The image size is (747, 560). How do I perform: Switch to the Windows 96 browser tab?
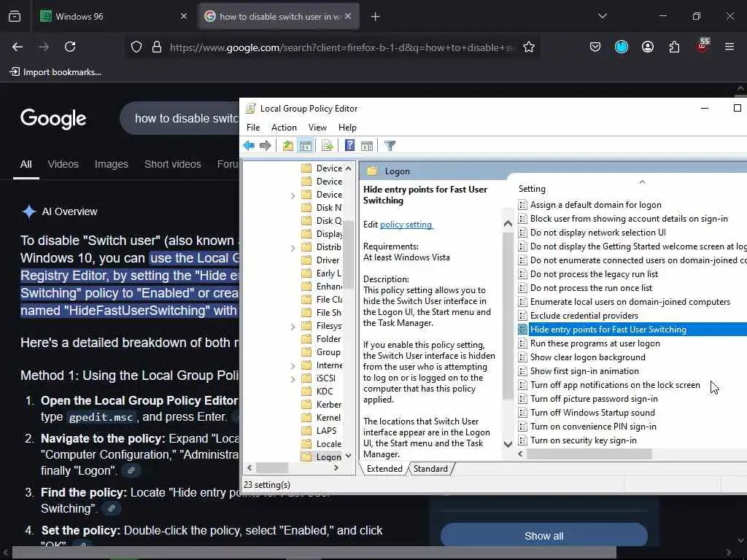click(x=113, y=16)
